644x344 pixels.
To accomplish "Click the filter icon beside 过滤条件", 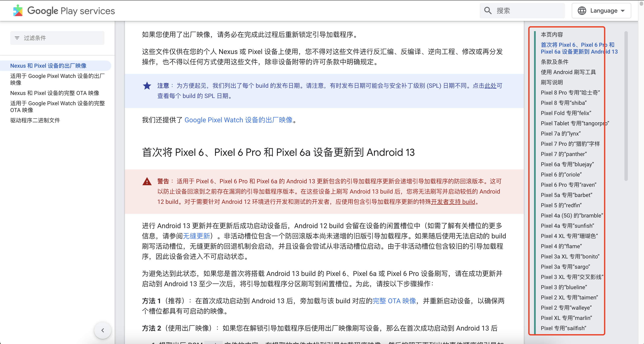I will tap(17, 38).
